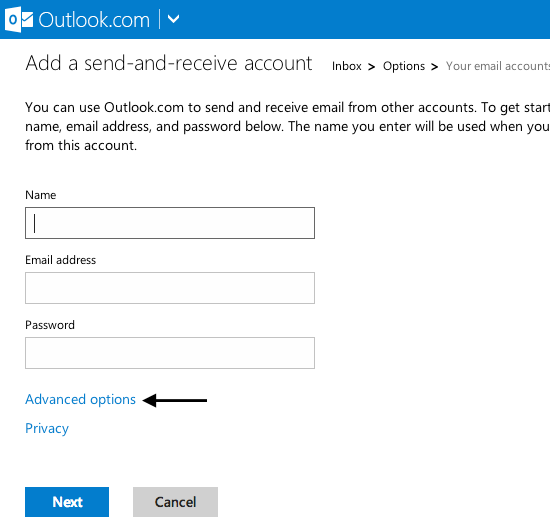550x529 pixels.
Task: Go to Inbox in the breadcrumb
Action: (x=347, y=66)
